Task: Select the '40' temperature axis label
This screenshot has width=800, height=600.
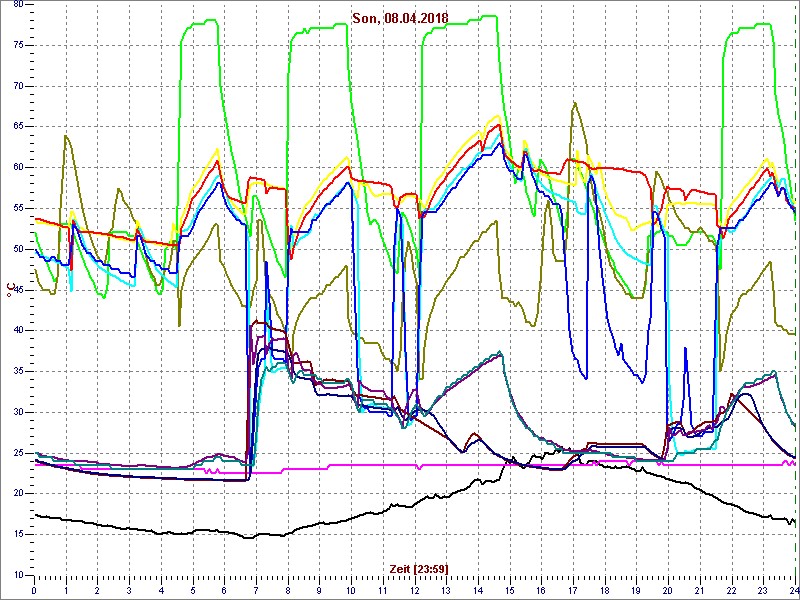Action: [17, 331]
